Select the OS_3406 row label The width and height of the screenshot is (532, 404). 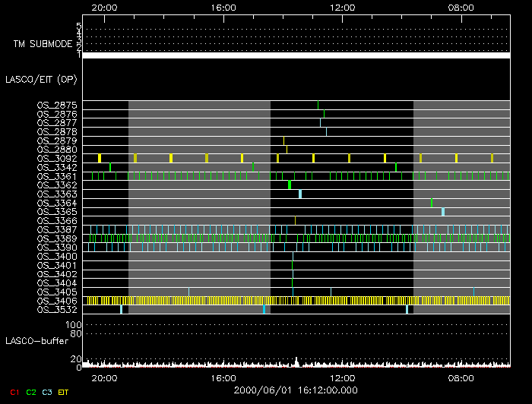tap(57, 301)
